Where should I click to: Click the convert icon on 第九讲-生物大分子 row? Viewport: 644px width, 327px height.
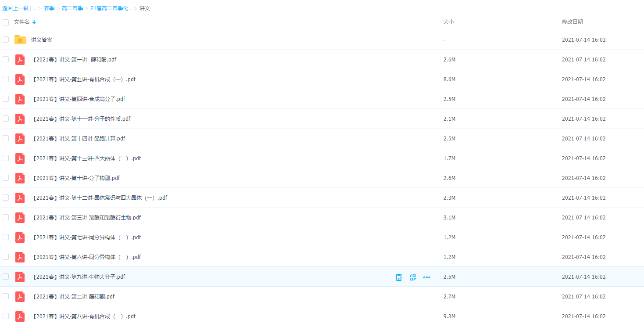click(x=412, y=277)
